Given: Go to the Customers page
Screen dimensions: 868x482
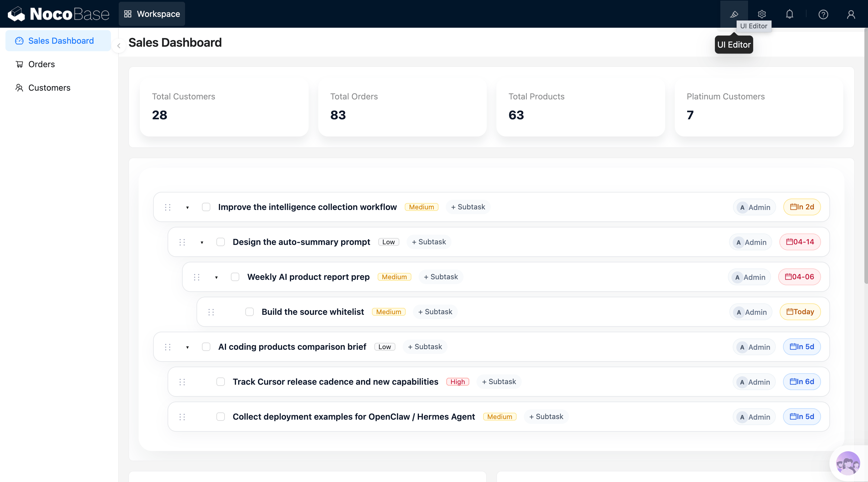Looking at the screenshot, I should pos(49,88).
